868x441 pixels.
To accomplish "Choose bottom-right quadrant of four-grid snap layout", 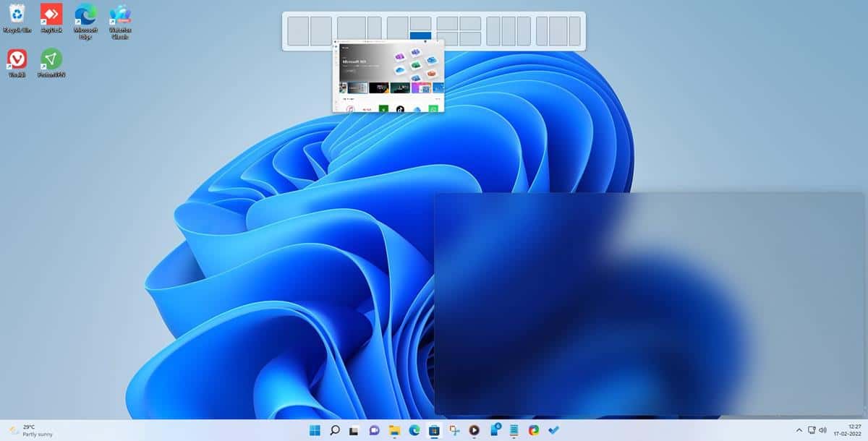I will tap(470, 39).
